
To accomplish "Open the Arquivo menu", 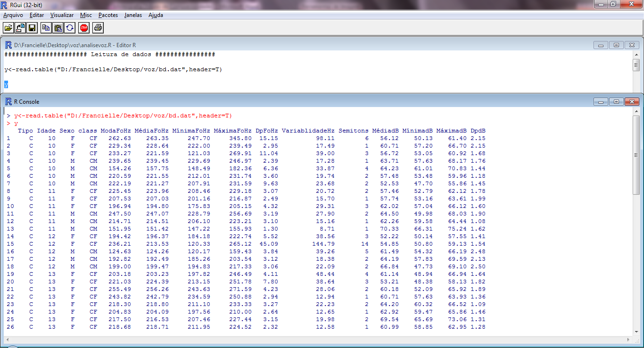I will click(x=13, y=15).
